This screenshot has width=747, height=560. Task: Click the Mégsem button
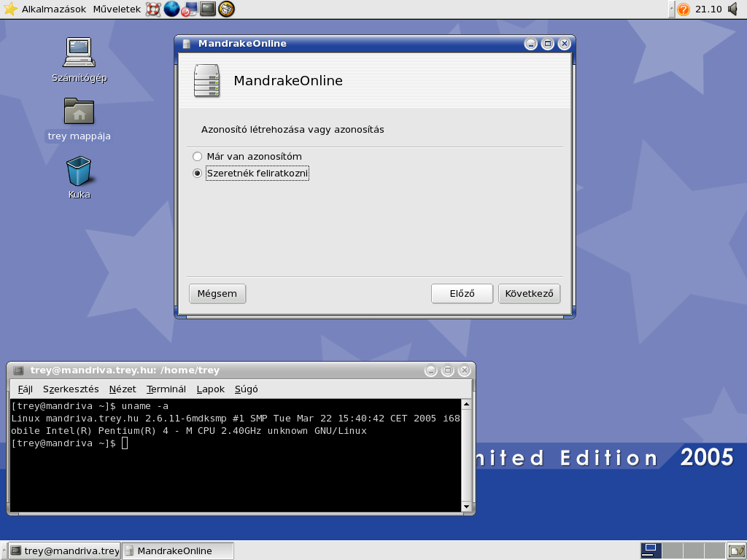(x=217, y=293)
